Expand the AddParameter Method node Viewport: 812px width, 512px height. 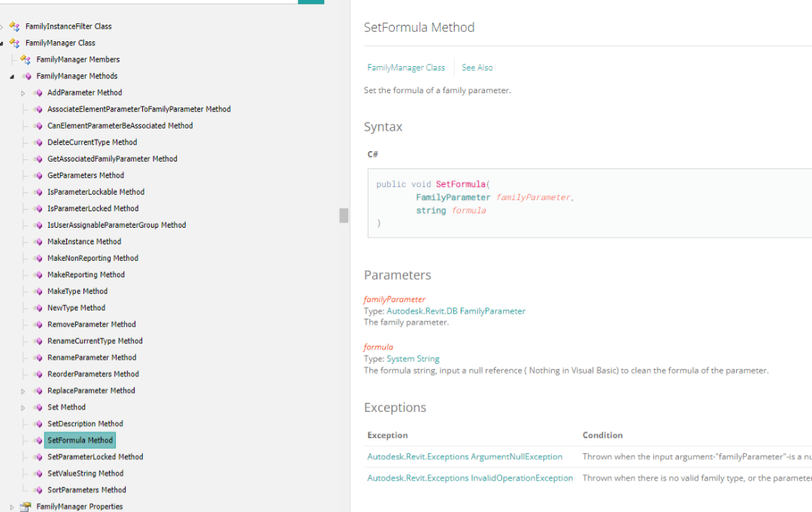[x=23, y=93]
